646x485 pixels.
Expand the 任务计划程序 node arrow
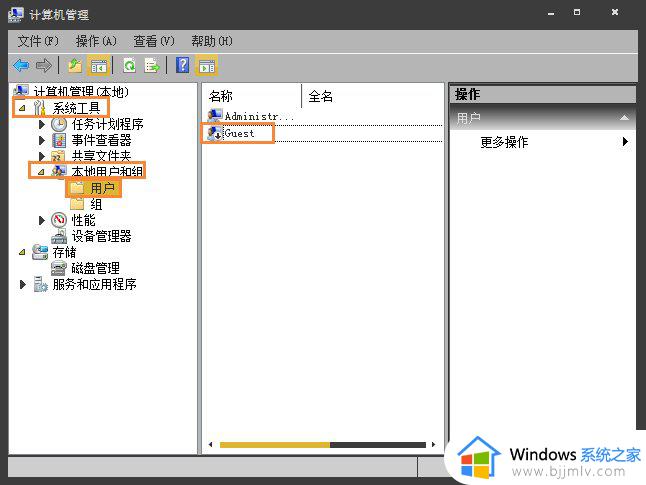coord(42,124)
